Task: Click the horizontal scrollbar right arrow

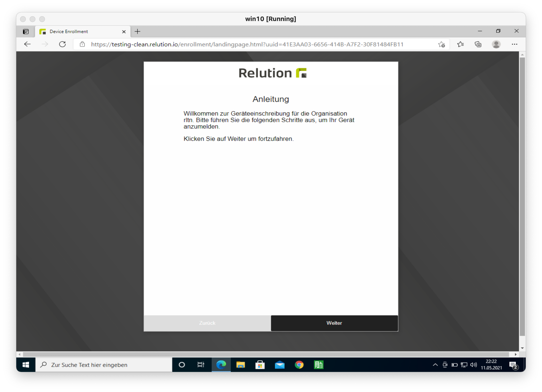Action: 516,354
